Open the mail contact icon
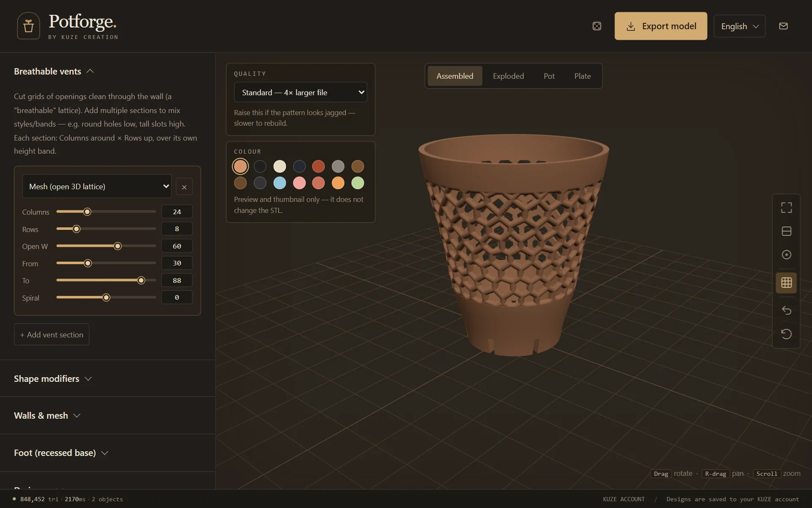The width and height of the screenshot is (812, 508). point(783,26)
